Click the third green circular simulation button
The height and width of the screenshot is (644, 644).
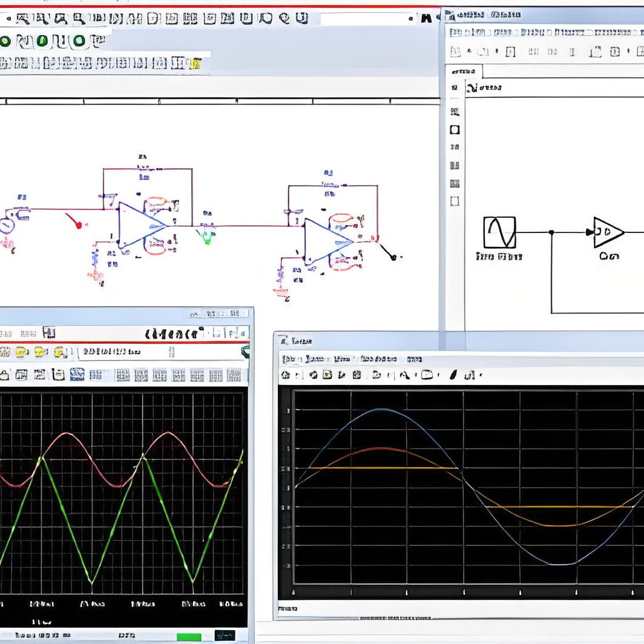coord(79,41)
